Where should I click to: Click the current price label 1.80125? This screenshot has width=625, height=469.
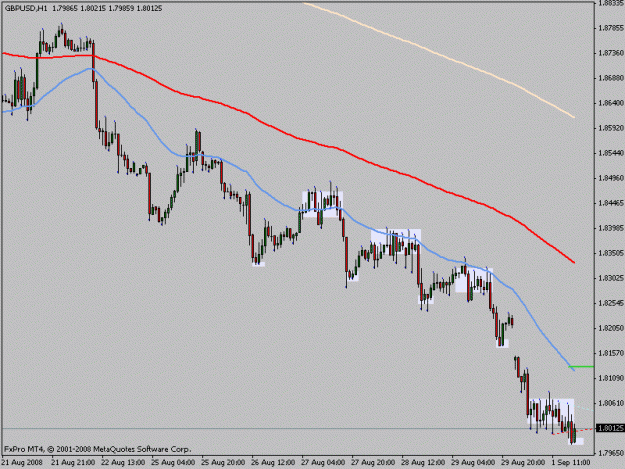[610, 428]
